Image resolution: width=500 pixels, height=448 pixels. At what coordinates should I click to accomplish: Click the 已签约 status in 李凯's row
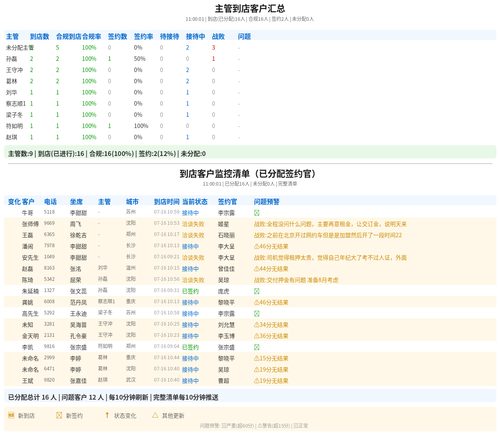tap(190, 347)
